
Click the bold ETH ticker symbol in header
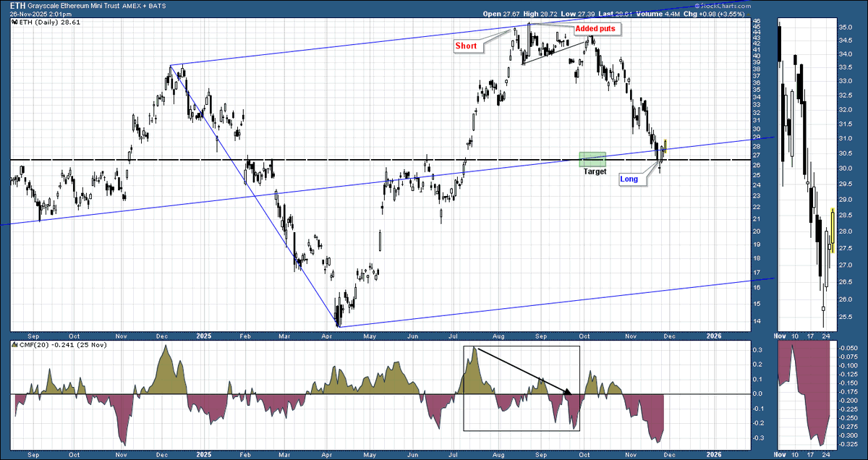point(17,6)
